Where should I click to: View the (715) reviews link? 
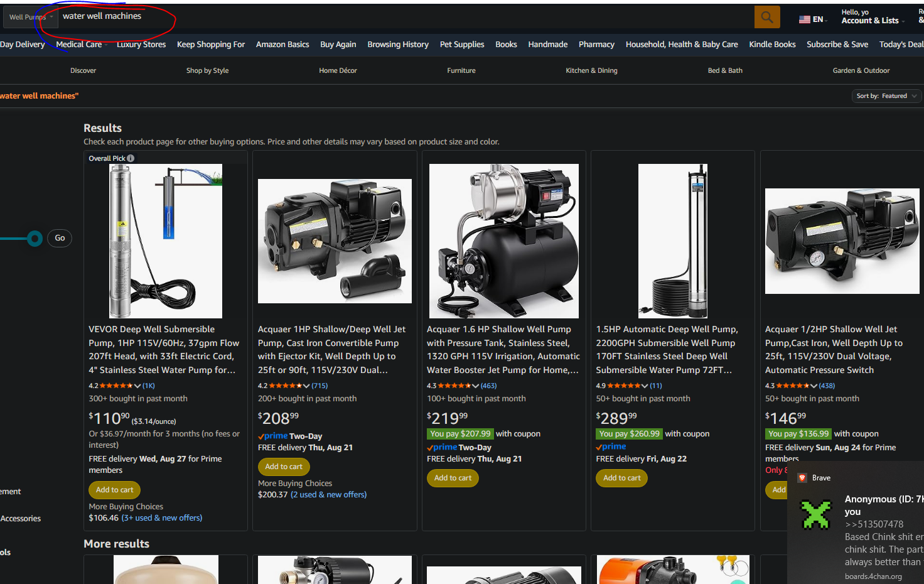click(x=320, y=386)
